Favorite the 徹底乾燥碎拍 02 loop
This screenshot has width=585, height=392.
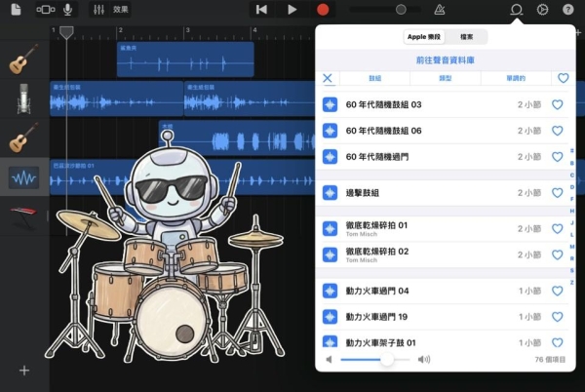tap(558, 255)
